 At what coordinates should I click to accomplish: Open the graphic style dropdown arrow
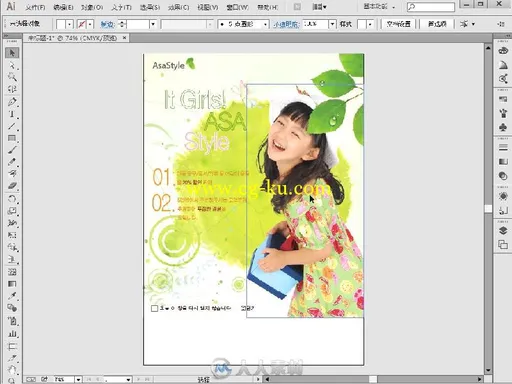click(370, 24)
